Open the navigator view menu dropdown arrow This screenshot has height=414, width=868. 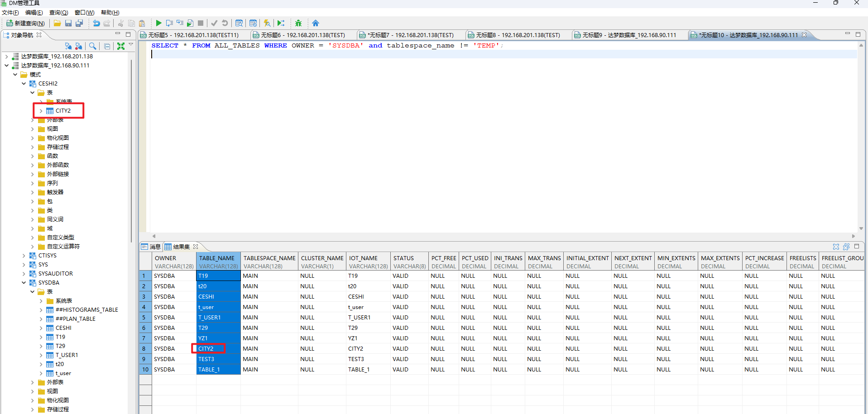(131, 44)
